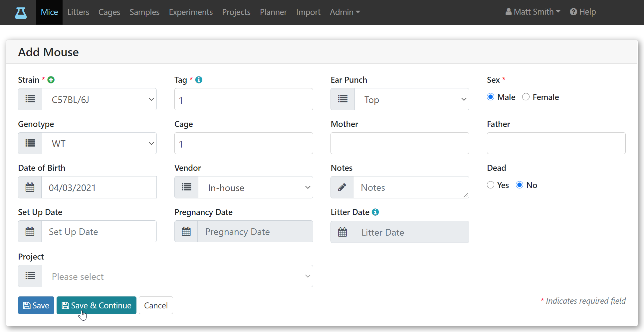Mark the mouse as Dead: Yes
644x332 pixels.
pyautogui.click(x=491, y=185)
